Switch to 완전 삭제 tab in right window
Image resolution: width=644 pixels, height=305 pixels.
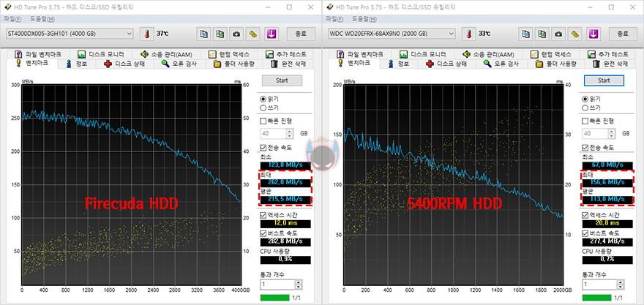(610, 64)
